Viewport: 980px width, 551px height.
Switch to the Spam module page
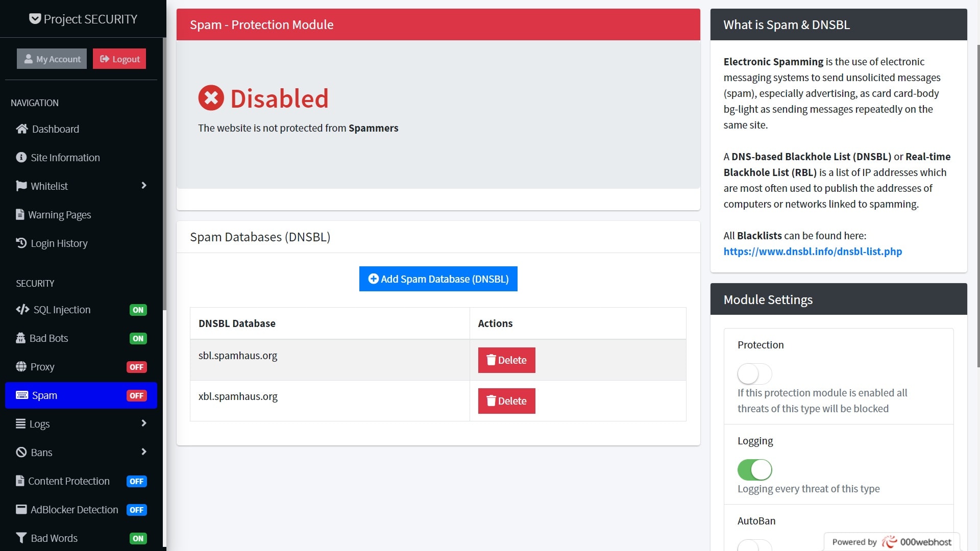coord(44,395)
